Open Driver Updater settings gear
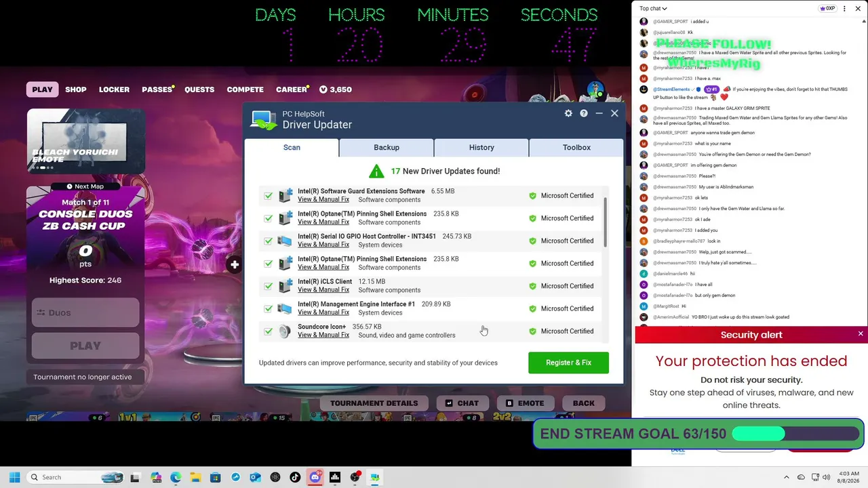Image resolution: width=868 pixels, height=488 pixels. pyautogui.click(x=568, y=113)
